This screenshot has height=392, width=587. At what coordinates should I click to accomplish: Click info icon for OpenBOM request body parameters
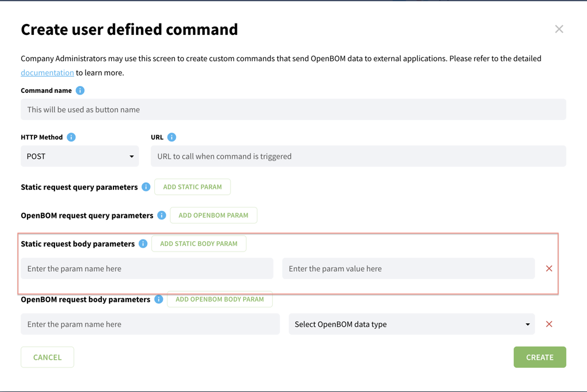click(x=159, y=299)
